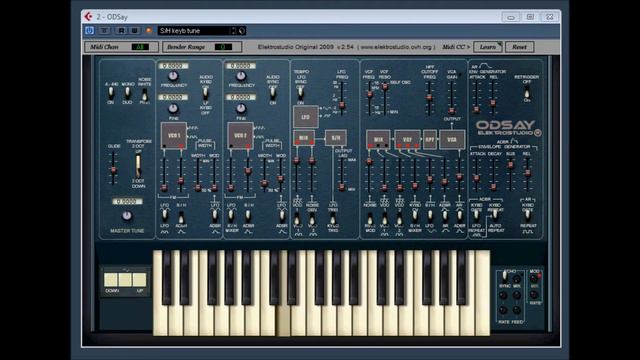Toggle VCO 1 FM LFO waveform switch
The image size is (640, 360).
click(164, 215)
